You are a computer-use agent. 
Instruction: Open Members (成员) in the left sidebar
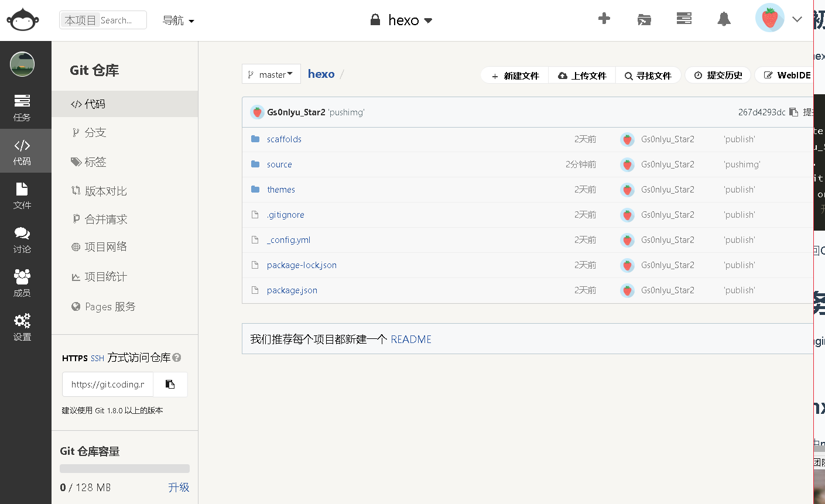[22, 283]
